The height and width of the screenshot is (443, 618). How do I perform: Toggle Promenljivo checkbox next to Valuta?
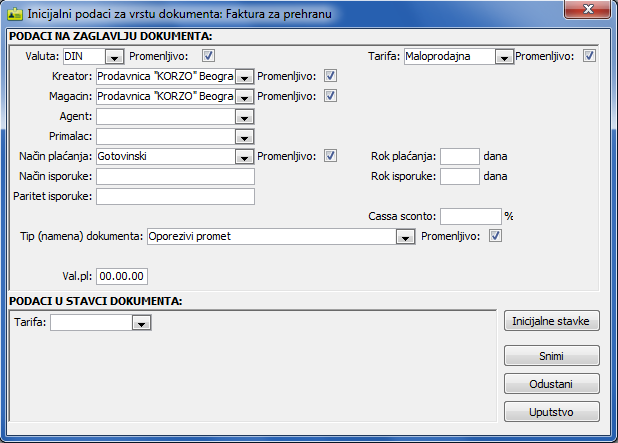(208, 56)
